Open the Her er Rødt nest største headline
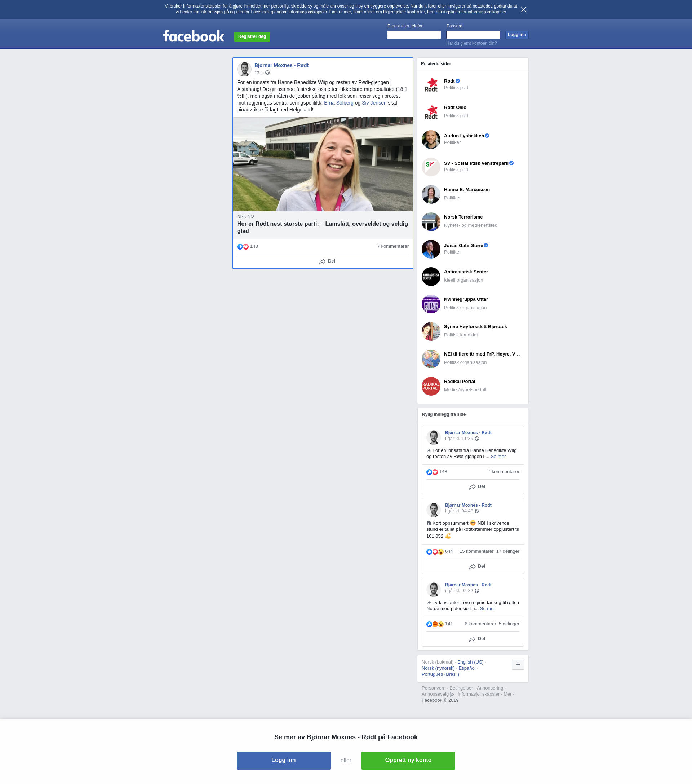Image resolution: width=692 pixels, height=784 pixels. coord(323,228)
